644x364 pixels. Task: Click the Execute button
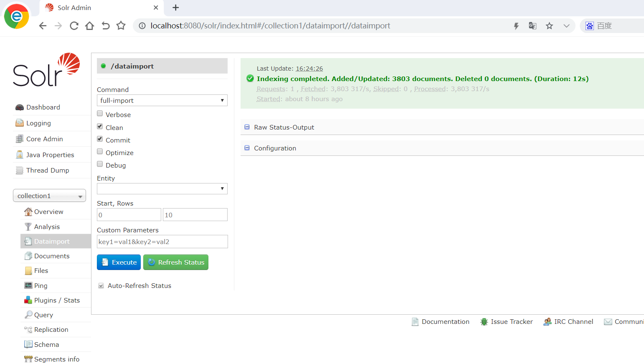(119, 262)
